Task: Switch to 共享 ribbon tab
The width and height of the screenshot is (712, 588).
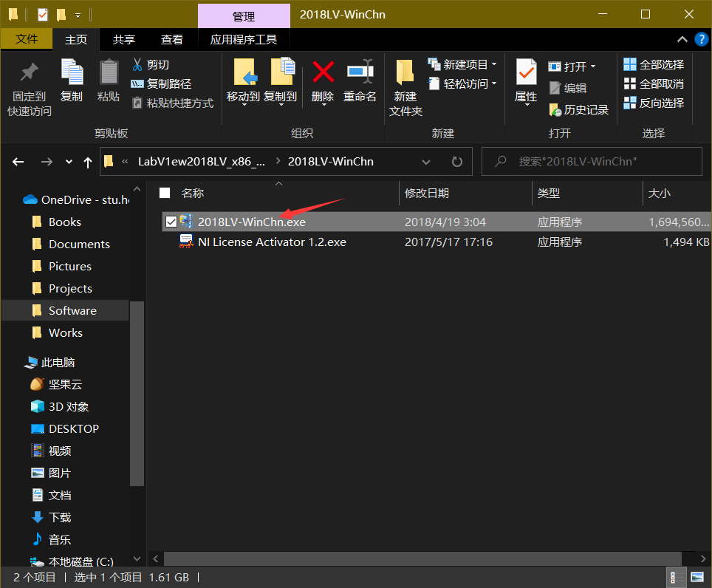Action: [x=123, y=39]
